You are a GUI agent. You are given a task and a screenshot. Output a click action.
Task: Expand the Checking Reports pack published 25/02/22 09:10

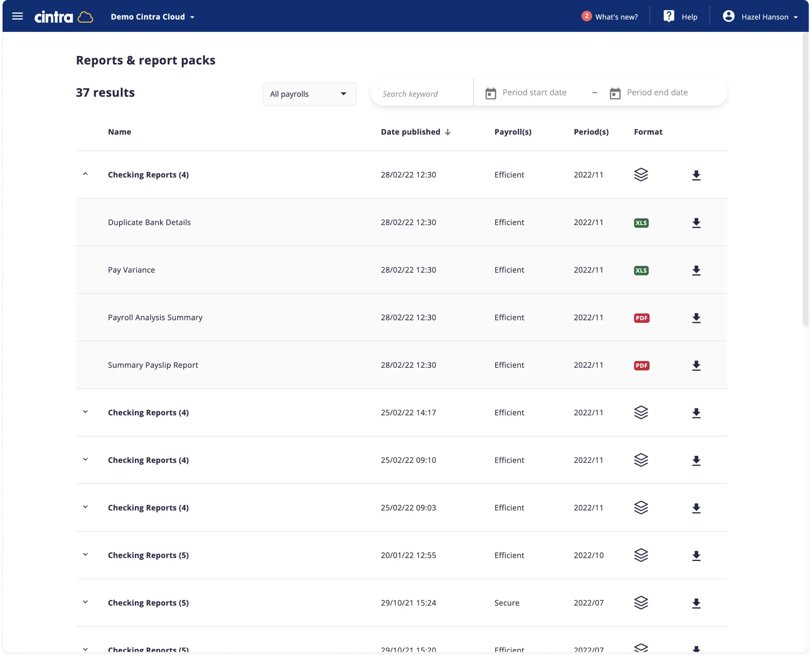(x=85, y=460)
